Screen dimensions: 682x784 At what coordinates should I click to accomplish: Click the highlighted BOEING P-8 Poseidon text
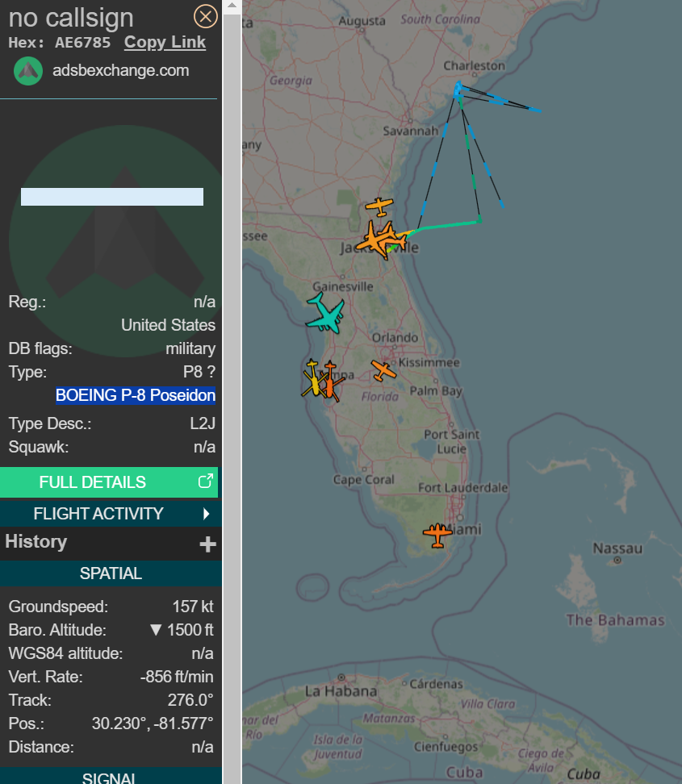[136, 395]
